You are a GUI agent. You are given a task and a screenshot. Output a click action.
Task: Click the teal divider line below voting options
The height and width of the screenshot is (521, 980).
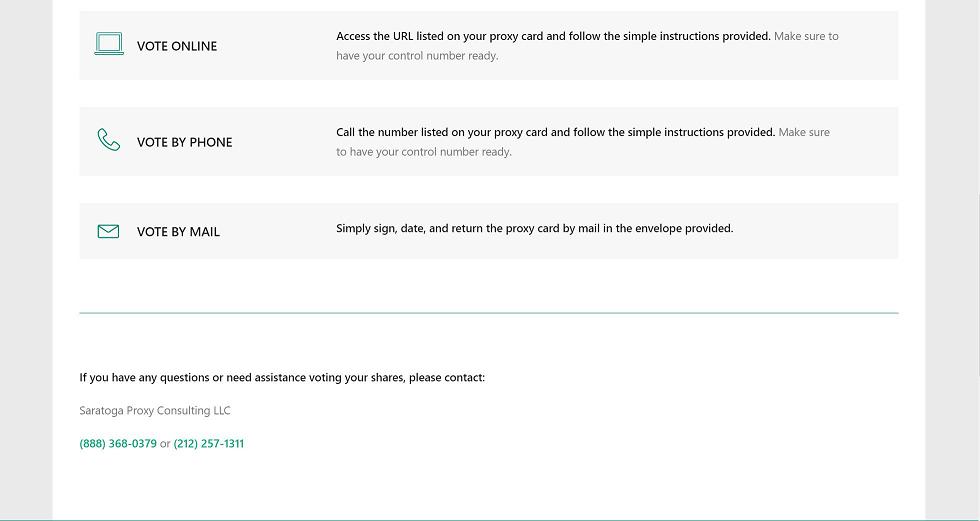coord(488,313)
